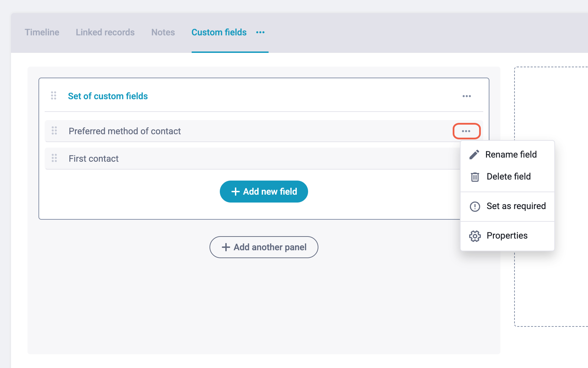The height and width of the screenshot is (368, 588).
Task: Click the Add another panel button
Action: point(264,247)
